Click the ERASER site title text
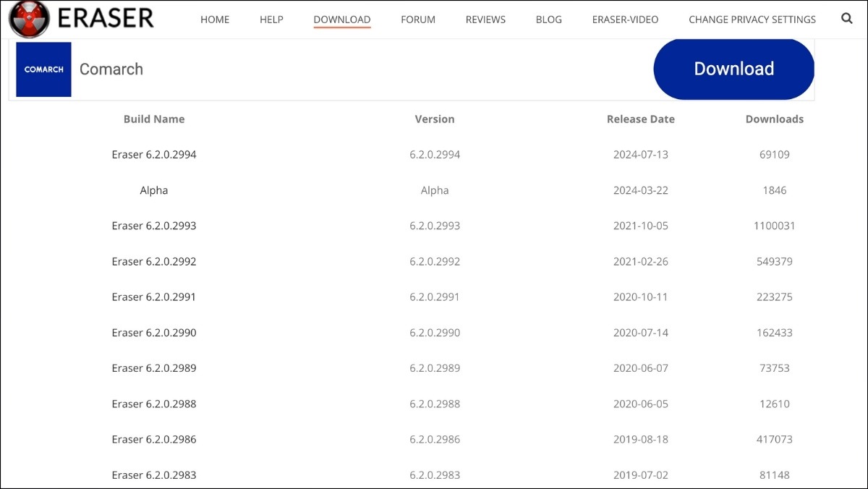The width and height of the screenshot is (868, 489). [x=106, y=18]
